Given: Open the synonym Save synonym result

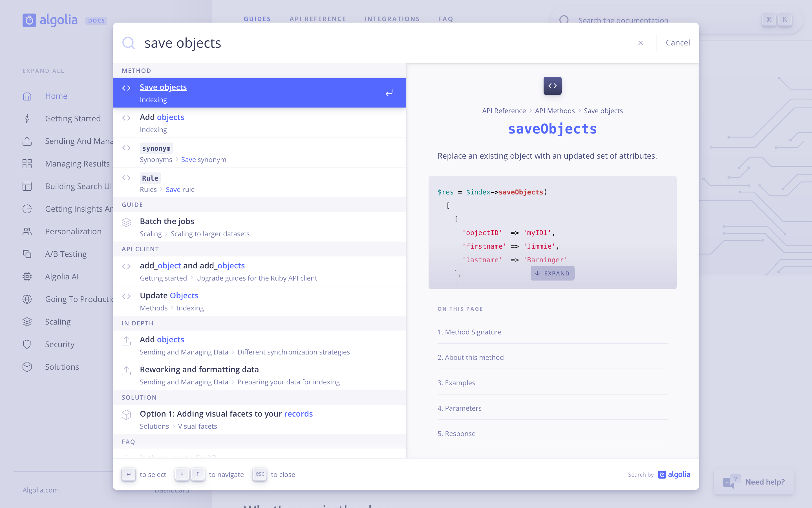Looking at the screenshot, I should [x=259, y=153].
